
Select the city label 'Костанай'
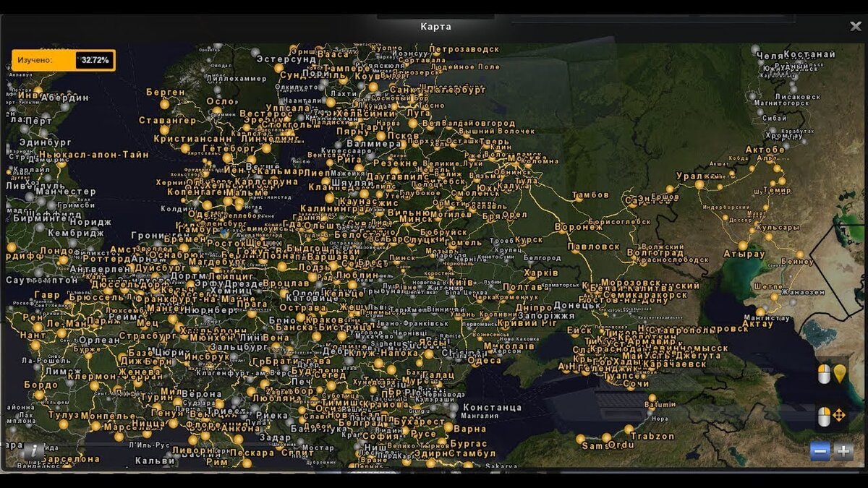coord(809,54)
